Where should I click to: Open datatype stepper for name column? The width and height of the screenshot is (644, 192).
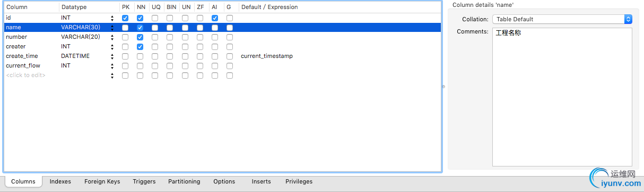[x=112, y=28]
